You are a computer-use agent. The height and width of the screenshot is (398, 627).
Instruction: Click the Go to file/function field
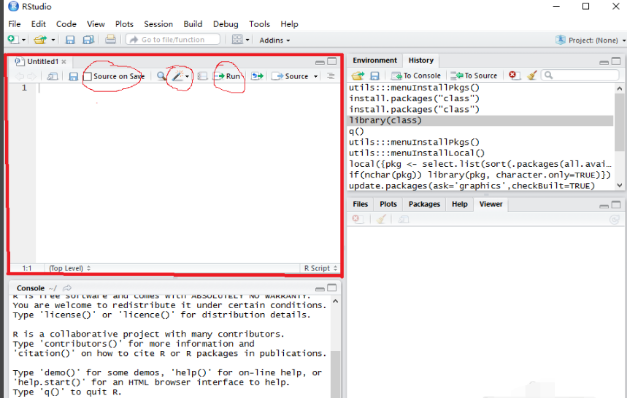(173, 40)
